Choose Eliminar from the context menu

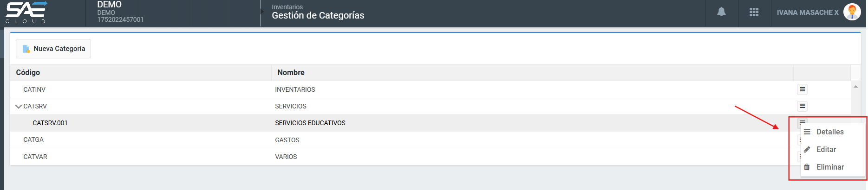tap(830, 167)
